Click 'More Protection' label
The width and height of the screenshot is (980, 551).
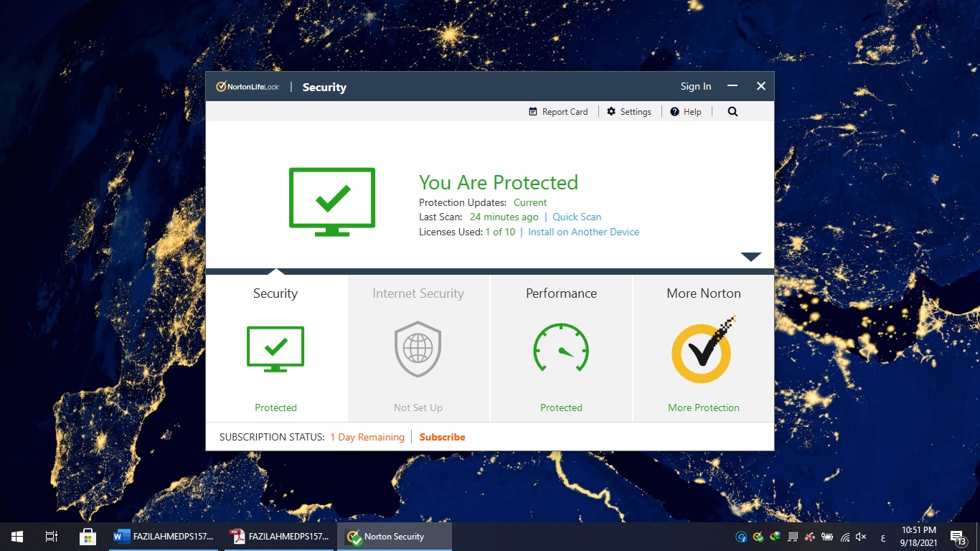click(x=704, y=408)
